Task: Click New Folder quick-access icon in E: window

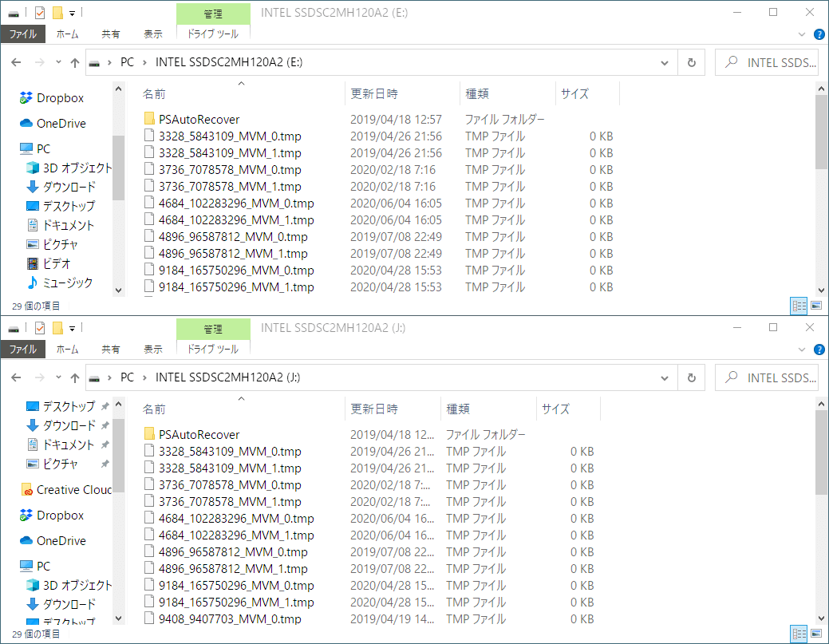Action: 57,13
